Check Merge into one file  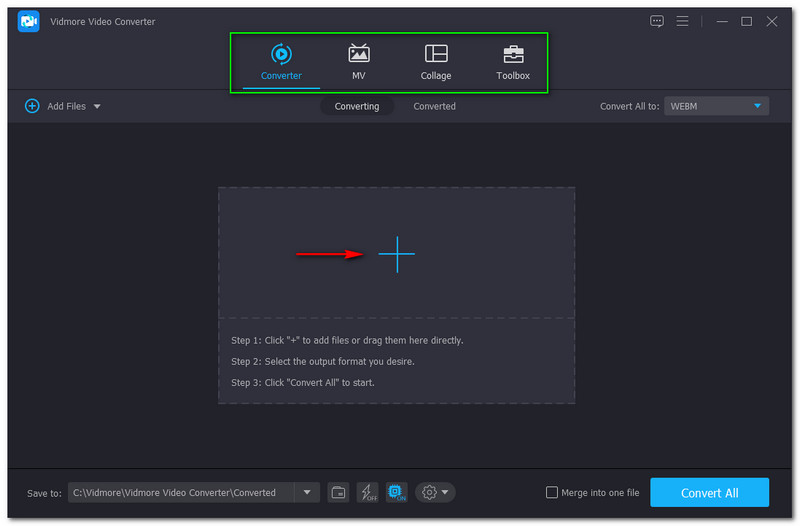click(552, 492)
